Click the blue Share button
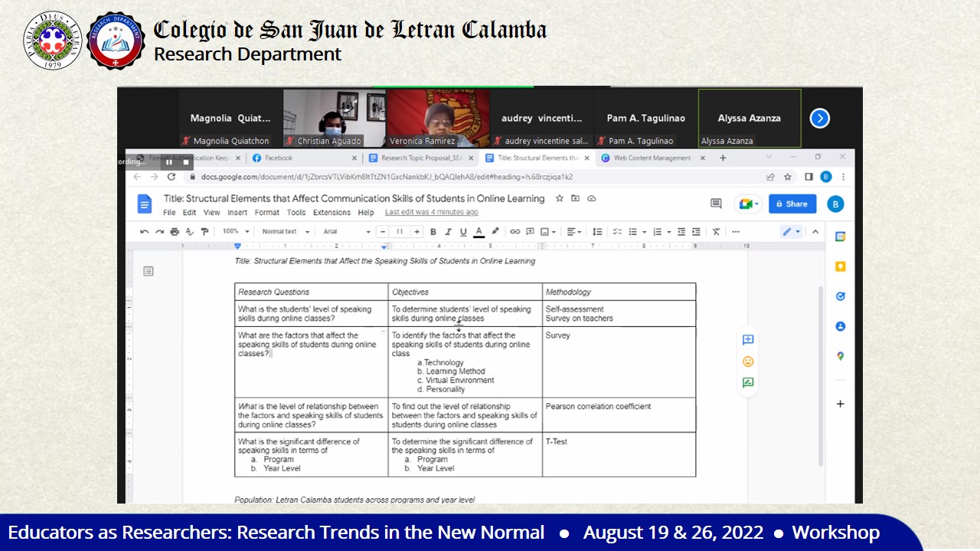980x551 pixels. [792, 204]
